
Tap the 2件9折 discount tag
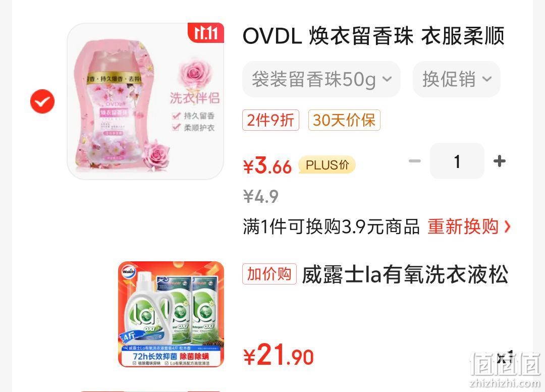pos(271,120)
